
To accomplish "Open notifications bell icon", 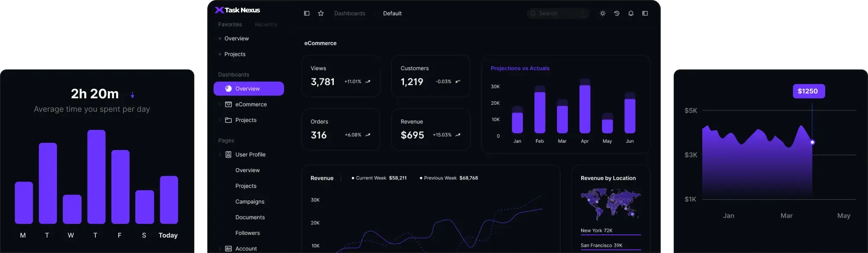I will pos(631,13).
